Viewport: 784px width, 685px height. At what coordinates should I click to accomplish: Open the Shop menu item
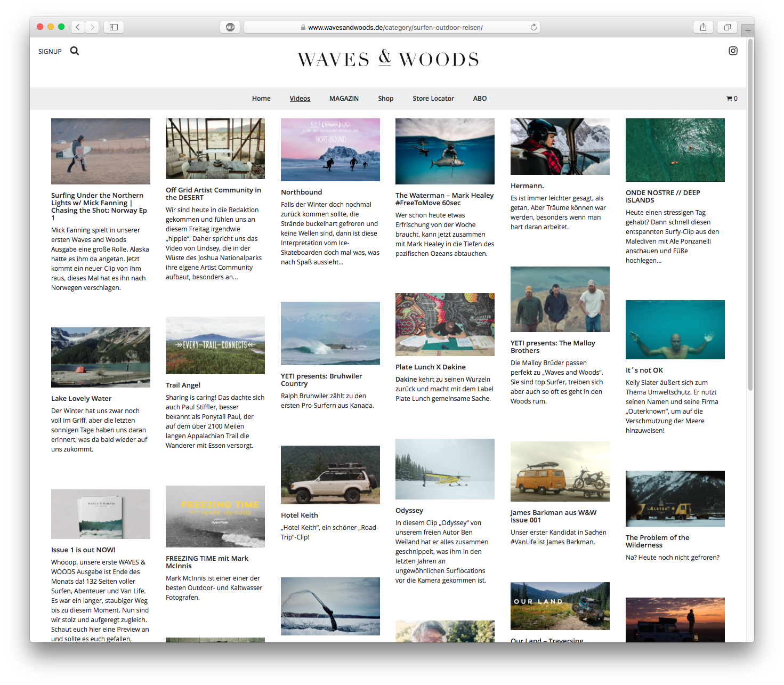coord(386,99)
